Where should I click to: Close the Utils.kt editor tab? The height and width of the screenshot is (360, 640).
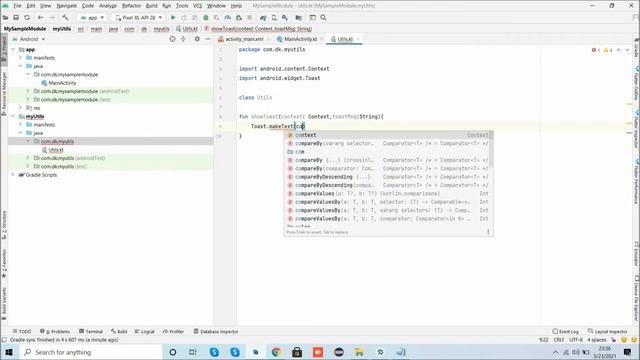tap(358, 39)
